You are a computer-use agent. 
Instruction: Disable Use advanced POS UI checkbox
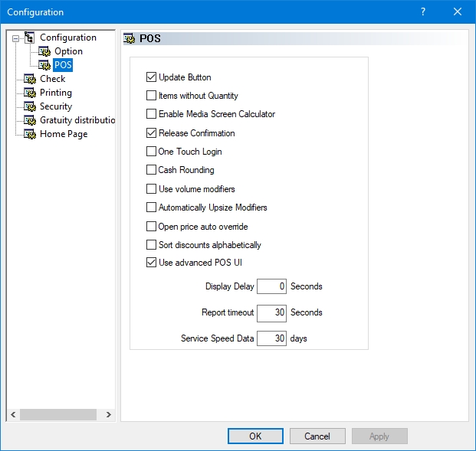[151, 263]
